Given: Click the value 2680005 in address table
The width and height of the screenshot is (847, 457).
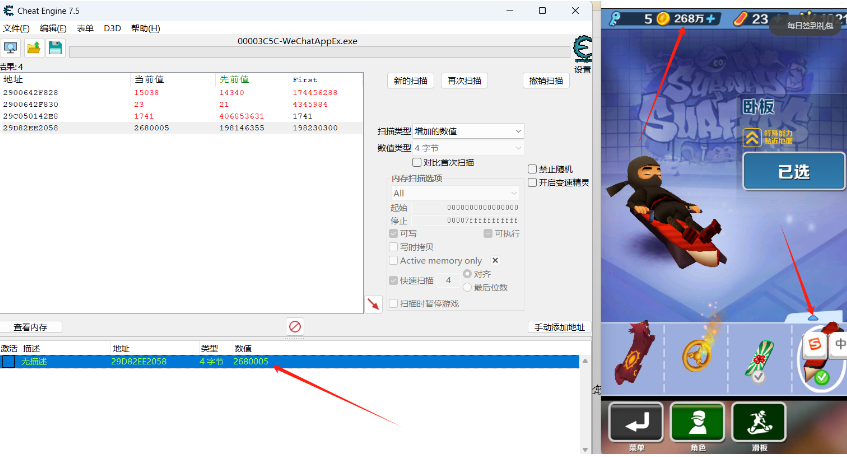Looking at the screenshot, I should [x=251, y=361].
